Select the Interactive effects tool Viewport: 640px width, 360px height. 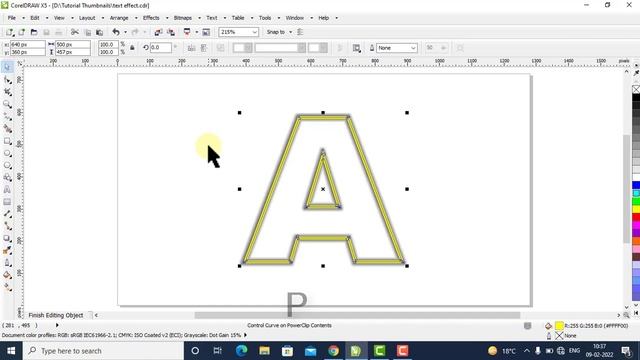point(7,238)
